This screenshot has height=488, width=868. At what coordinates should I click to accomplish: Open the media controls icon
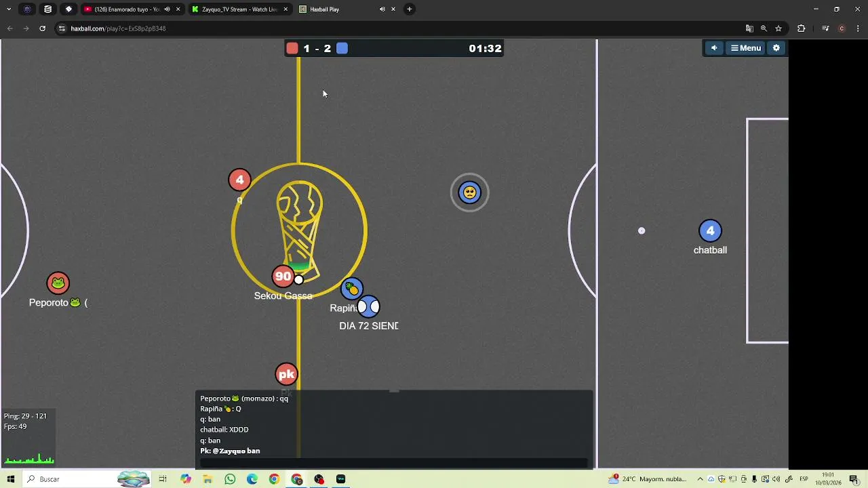825,28
